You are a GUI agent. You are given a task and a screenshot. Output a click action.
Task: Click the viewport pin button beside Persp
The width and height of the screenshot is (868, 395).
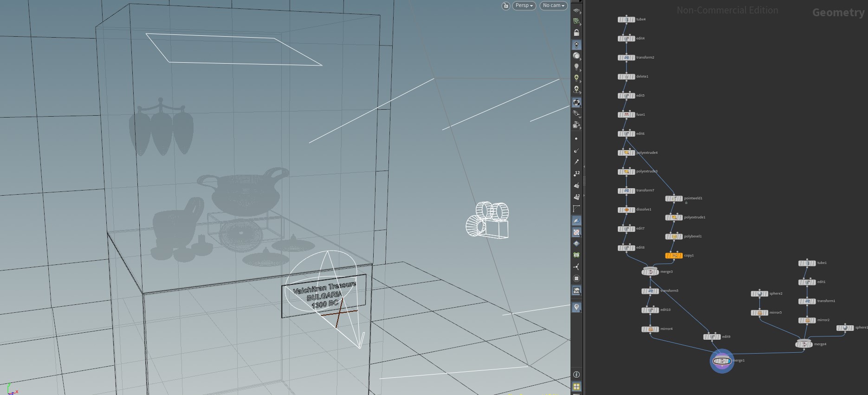tap(506, 6)
